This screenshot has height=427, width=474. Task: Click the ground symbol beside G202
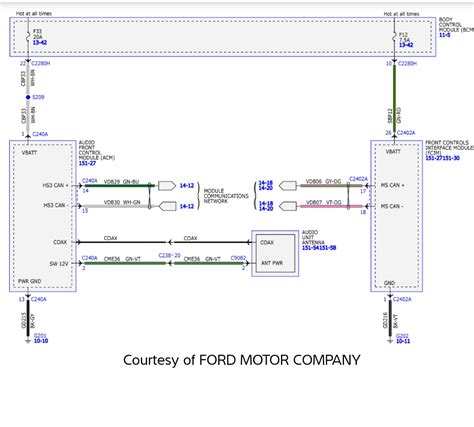click(390, 341)
